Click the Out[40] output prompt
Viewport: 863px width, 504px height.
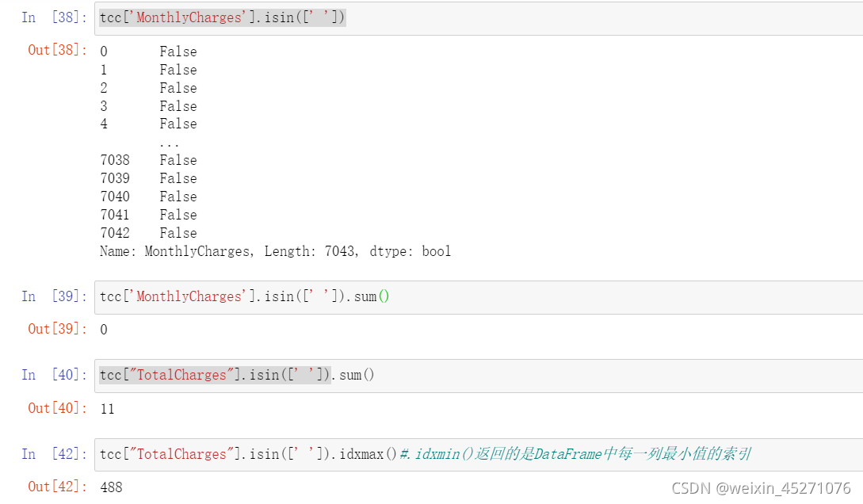tap(57, 408)
